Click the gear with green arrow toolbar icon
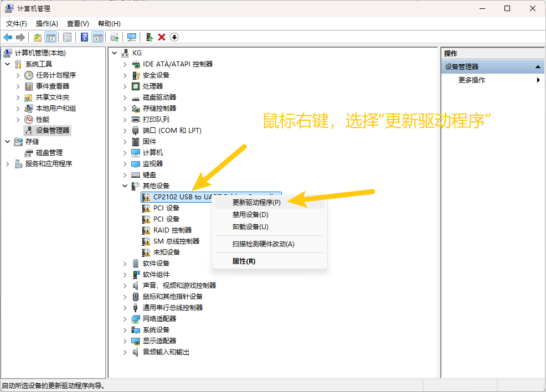546x392 pixels. pos(115,37)
